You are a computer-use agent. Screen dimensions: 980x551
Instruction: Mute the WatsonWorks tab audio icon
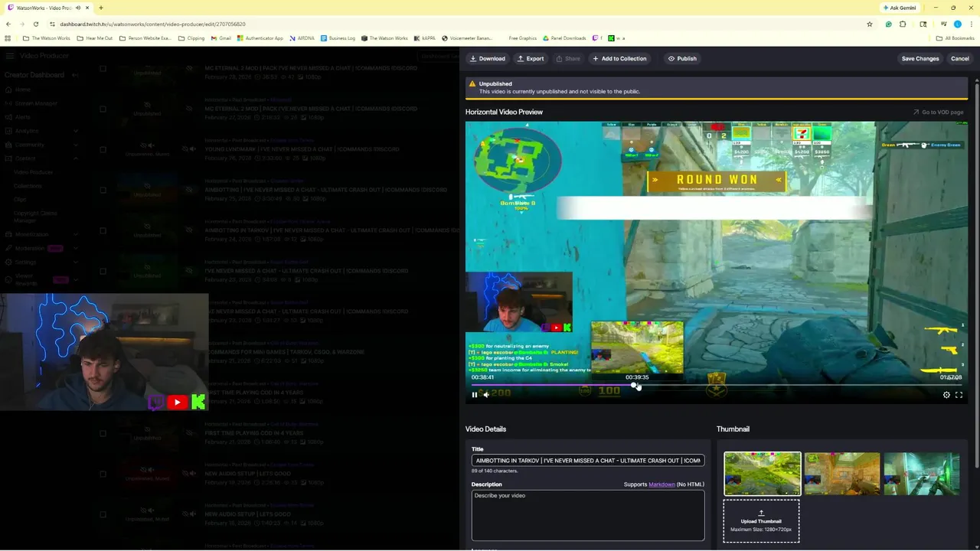[77, 8]
